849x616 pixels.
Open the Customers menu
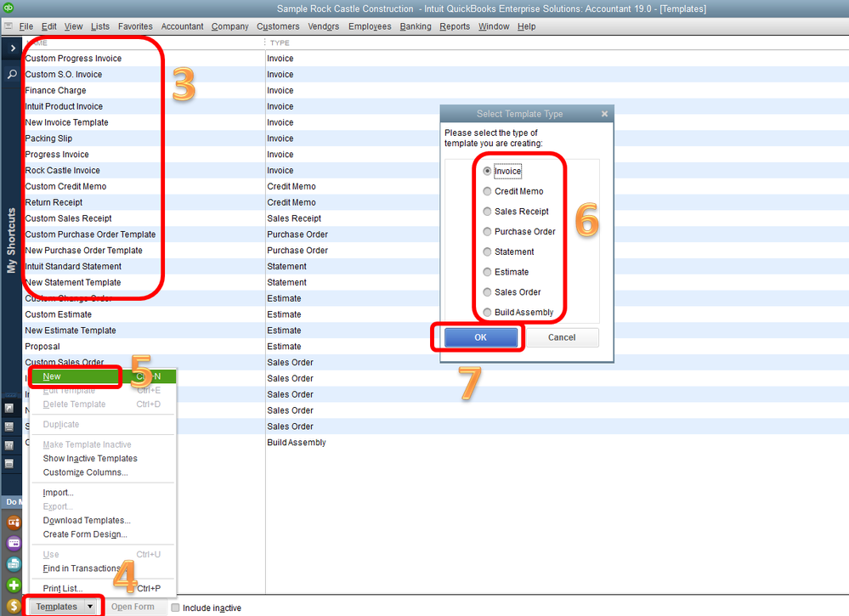pos(278,26)
